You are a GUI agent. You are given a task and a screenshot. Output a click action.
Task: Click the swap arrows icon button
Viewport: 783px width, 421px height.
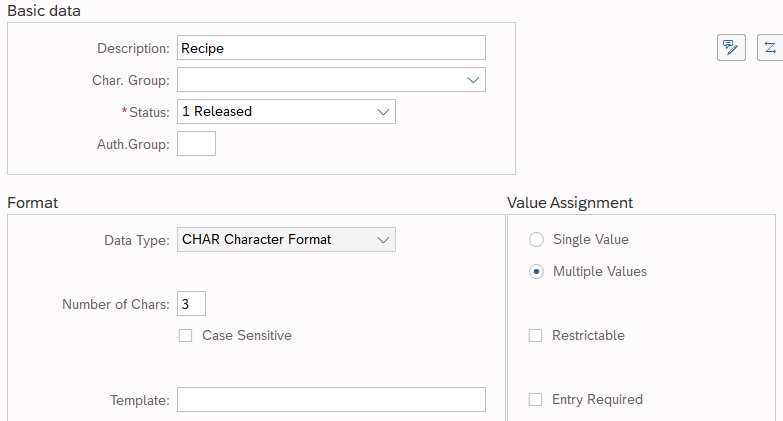point(770,47)
